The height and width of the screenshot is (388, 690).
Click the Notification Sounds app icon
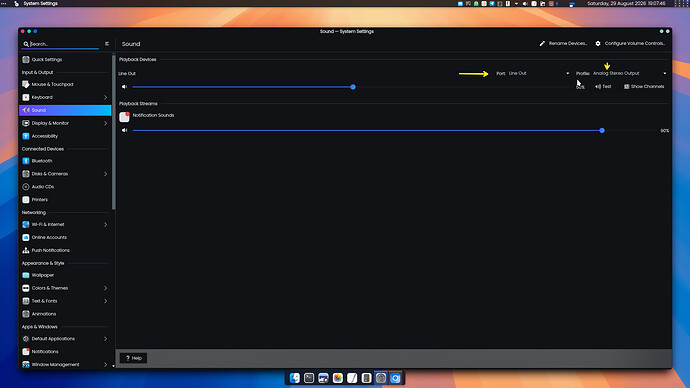pos(125,117)
